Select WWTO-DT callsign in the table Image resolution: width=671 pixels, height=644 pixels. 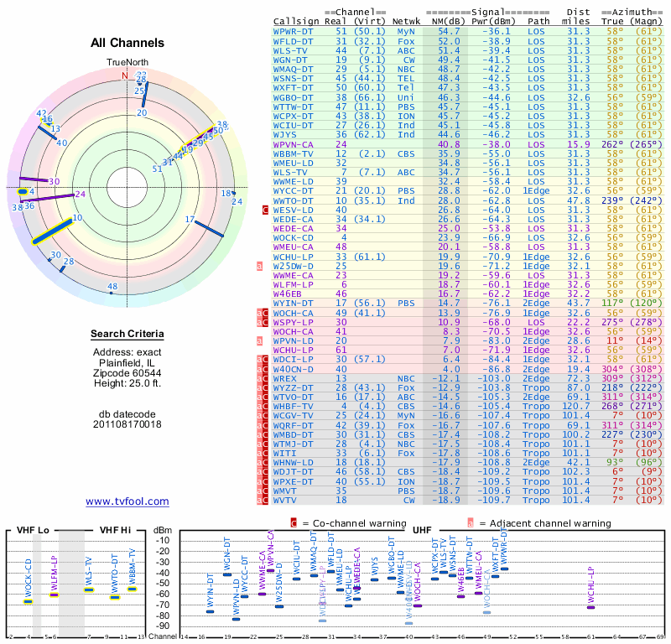tap(293, 200)
